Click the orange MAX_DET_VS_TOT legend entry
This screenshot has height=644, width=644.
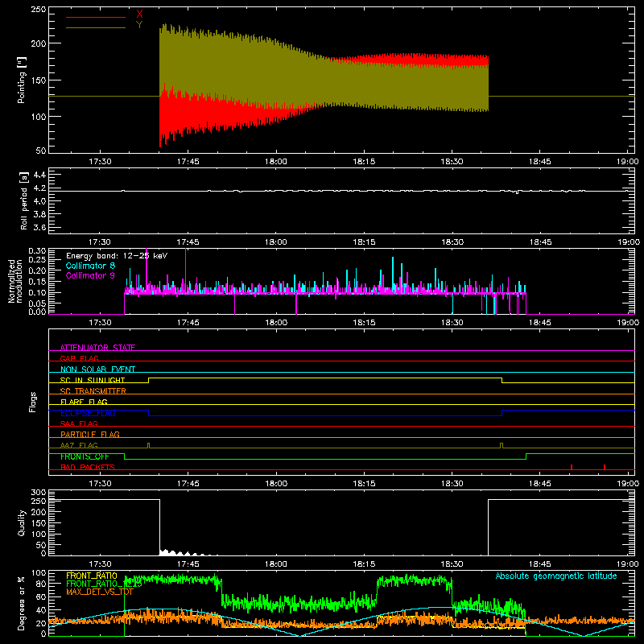pyautogui.click(x=101, y=592)
